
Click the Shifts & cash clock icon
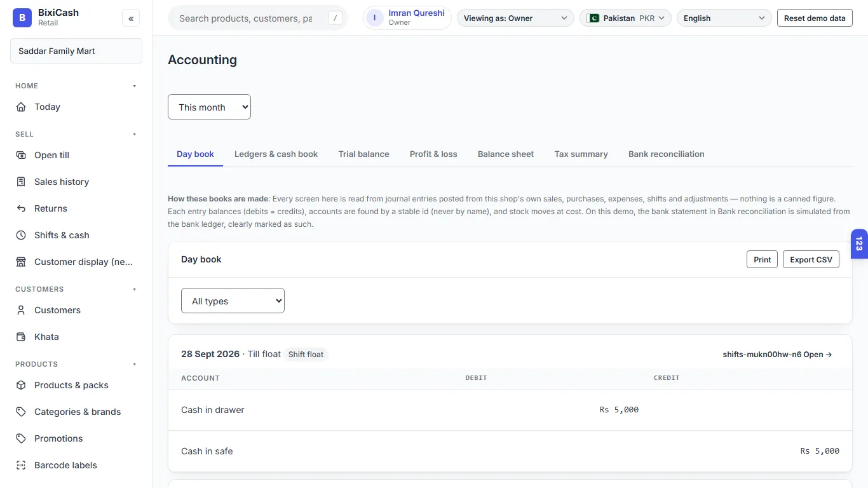(x=21, y=235)
